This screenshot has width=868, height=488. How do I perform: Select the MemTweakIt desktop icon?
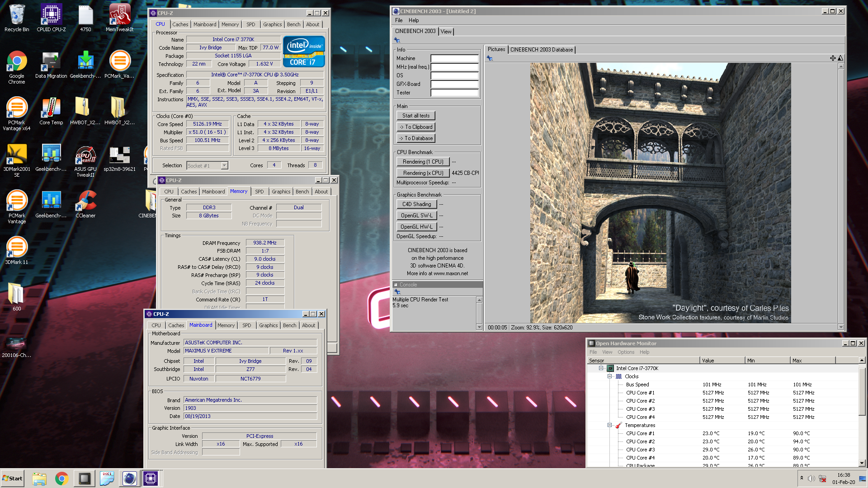click(x=120, y=18)
